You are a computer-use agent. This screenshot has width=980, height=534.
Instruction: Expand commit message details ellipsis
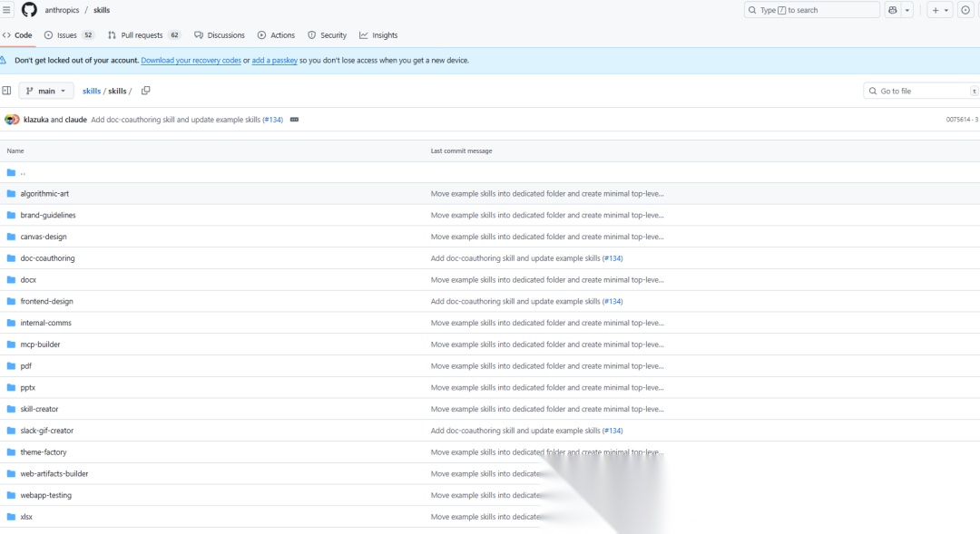pyautogui.click(x=294, y=120)
